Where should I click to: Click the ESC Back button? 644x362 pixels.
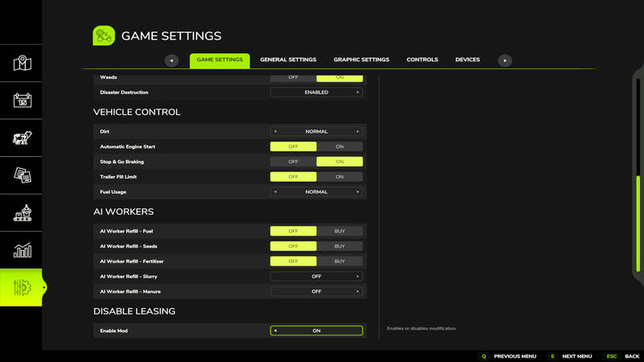click(622, 356)
